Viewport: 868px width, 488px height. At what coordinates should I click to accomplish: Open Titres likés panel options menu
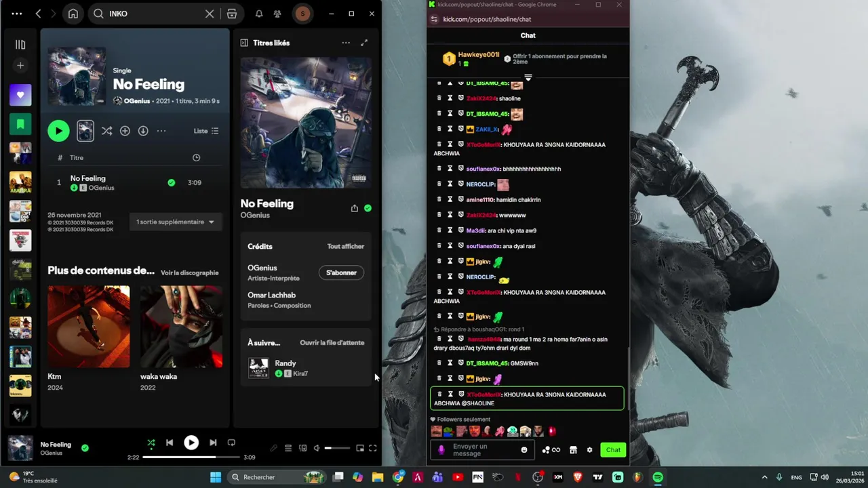pyautogui.click(x=346, y=43)
